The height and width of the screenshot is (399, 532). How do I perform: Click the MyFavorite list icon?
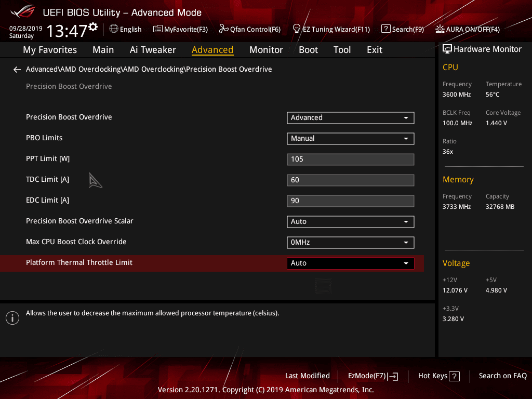point(157,29)
